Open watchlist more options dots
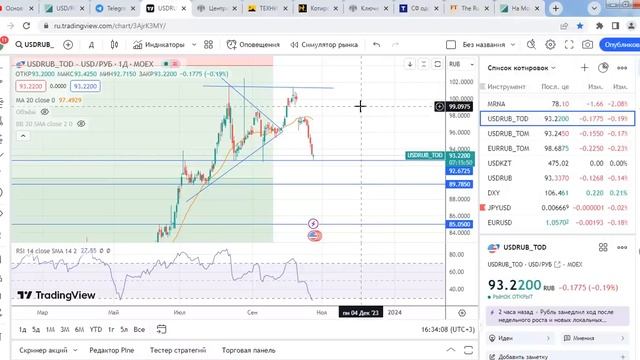This screenshot has height=360, width=640. tap(622, 68)
